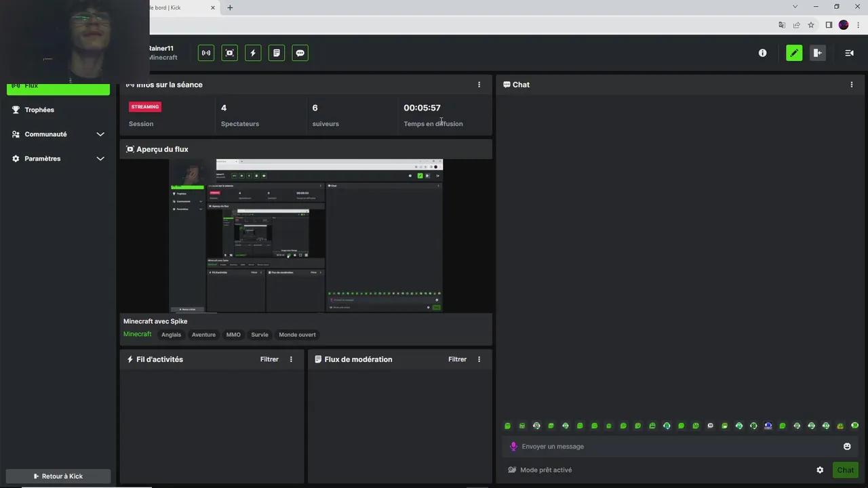
Task: Click the exit panel icon beside pencil
Action: [818, 53]
